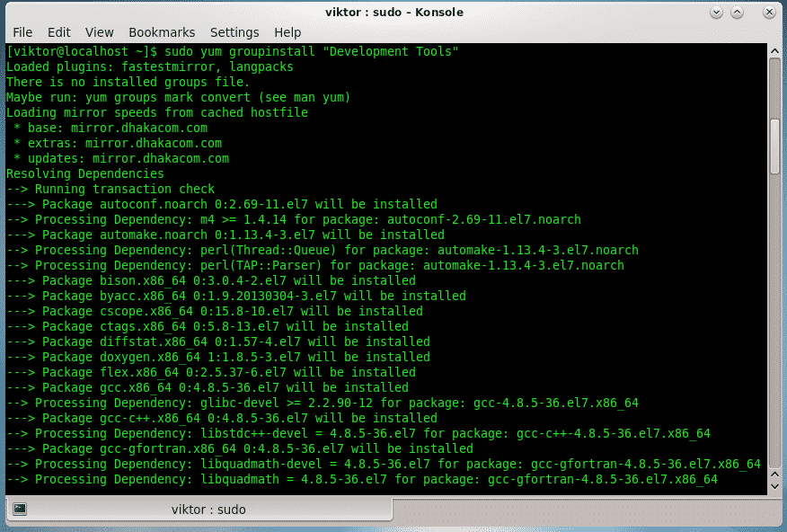Open the Edit menu
The height and width of the screenshot is (532, 787).
click(59, 32)
